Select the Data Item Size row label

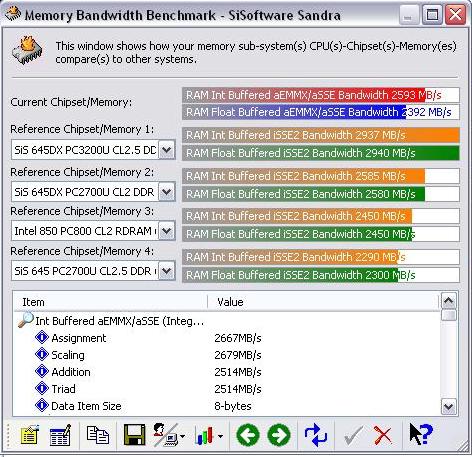click(x=86, y=406)
